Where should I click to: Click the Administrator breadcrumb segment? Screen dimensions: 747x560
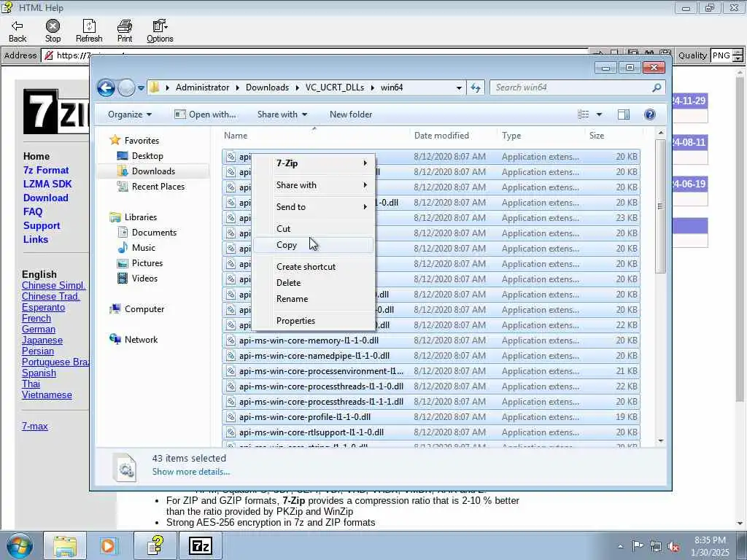point(202,87)
